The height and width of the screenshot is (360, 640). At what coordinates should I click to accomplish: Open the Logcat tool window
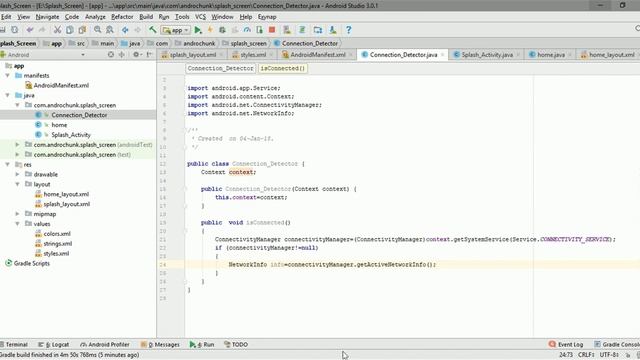pyautogui.click(x=54, y=344)
